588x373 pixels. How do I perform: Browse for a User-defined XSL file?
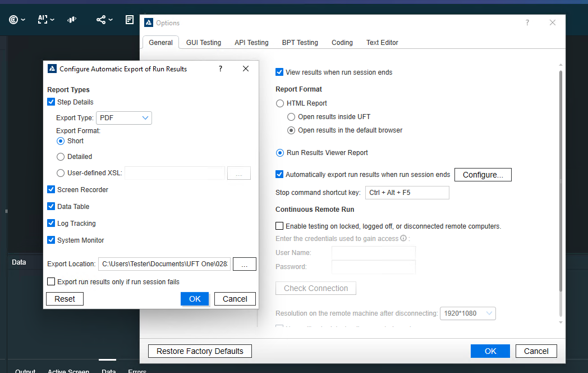pyautogui.click(x=239, y=173)
